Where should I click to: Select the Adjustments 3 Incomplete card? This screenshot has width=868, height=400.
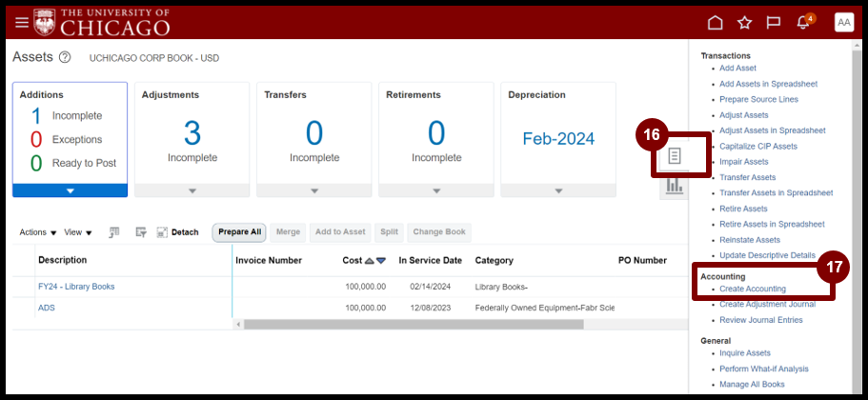[x=192, y=139]
